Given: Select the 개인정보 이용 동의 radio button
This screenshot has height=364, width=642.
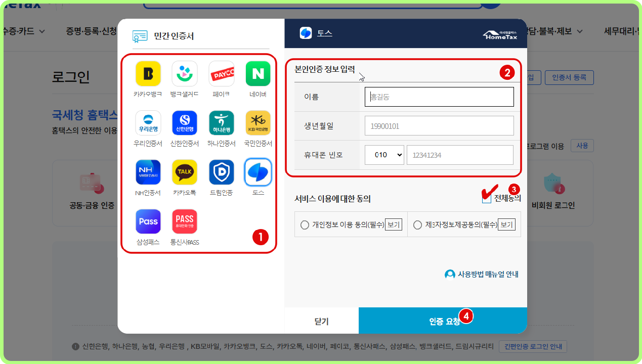Looking at the screenshot, I should pyautogui.click(x=305, y=225).
